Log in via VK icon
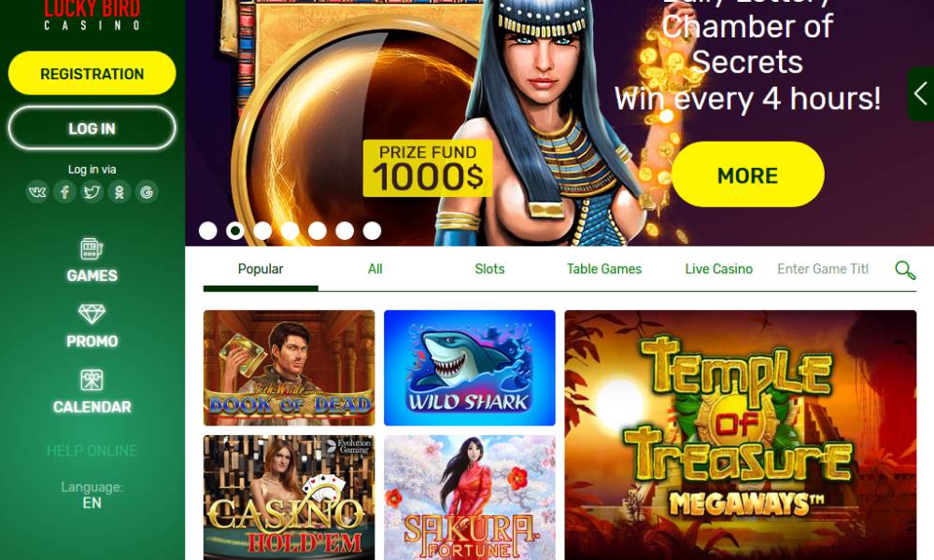Viewport: 934px width, 560px height. point(37,192)
